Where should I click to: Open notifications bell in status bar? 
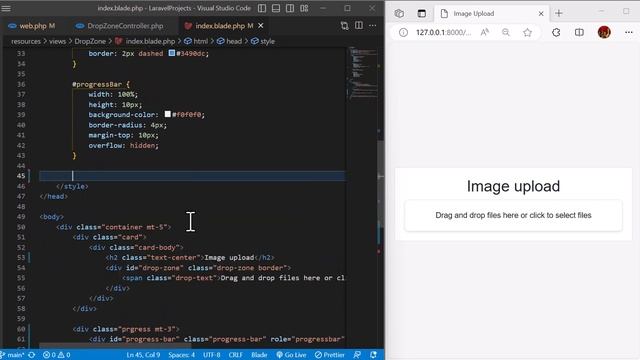[x=373, y=355]
